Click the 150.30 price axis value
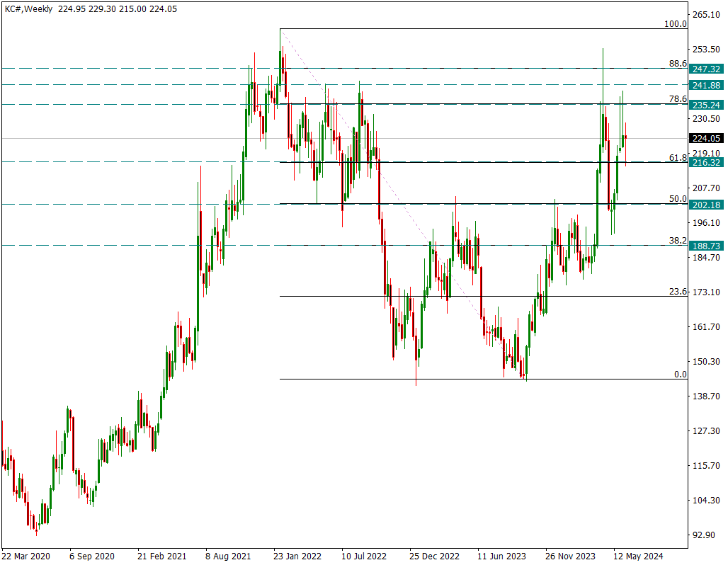 click(x=706, y=362)
